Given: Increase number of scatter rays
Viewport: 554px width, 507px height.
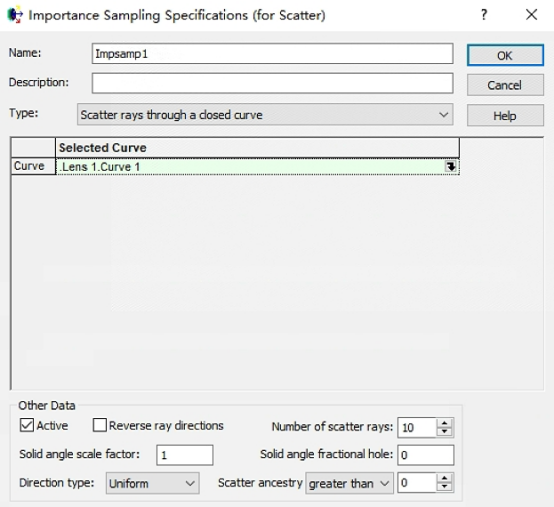Looking at the screenshot, I should click(445, 423).
